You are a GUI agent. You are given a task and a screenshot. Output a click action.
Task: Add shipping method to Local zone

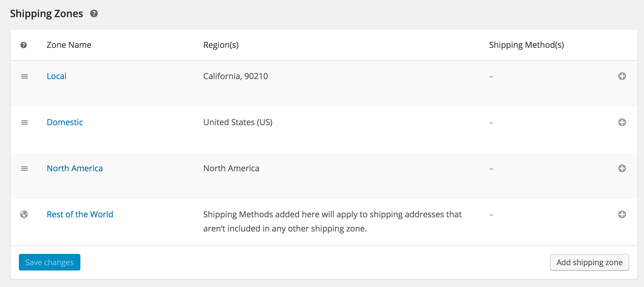tap(622, 76)
